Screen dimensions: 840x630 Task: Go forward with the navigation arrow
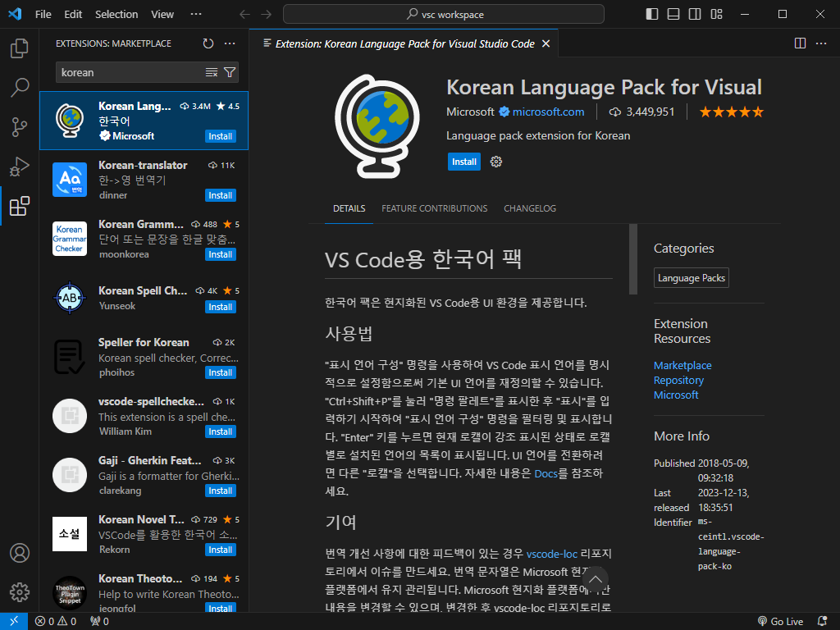tap(267, 14)
